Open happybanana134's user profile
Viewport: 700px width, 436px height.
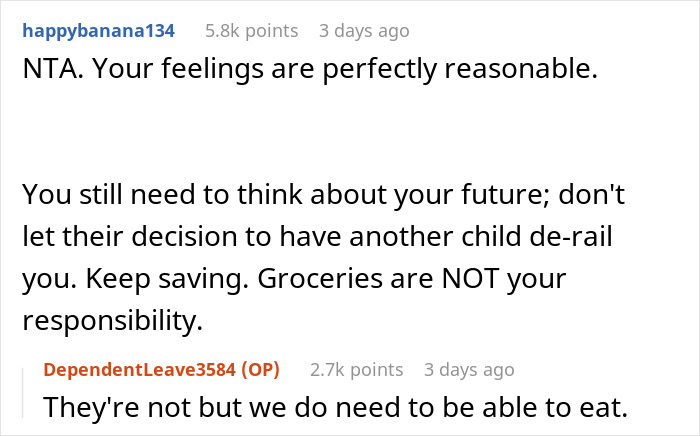pos(98,31)
